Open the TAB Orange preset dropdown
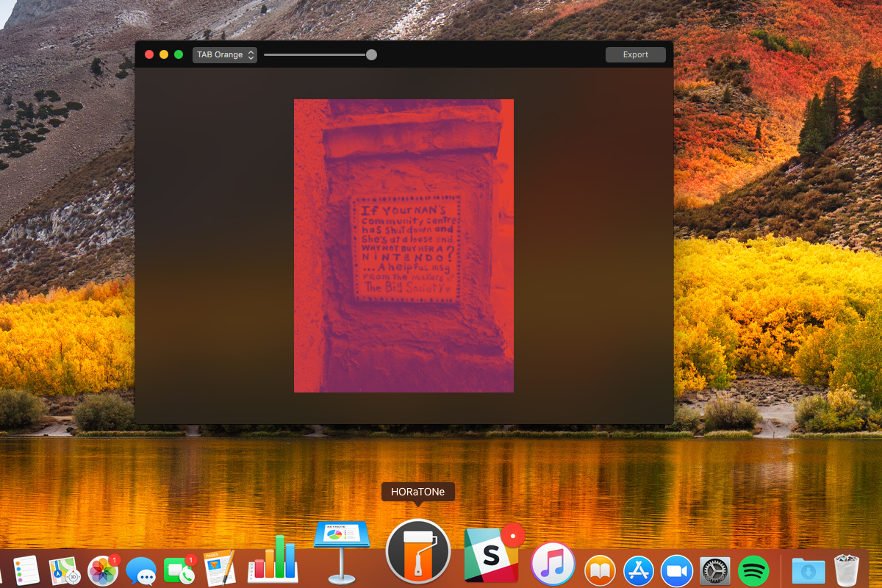882x588 pixels. coord(225,55)
